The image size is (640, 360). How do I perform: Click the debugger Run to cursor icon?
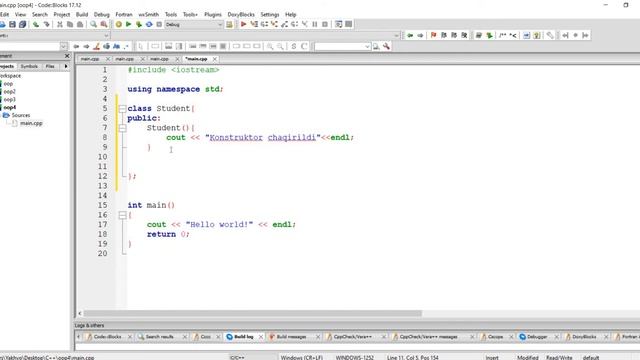click(254, 24)
